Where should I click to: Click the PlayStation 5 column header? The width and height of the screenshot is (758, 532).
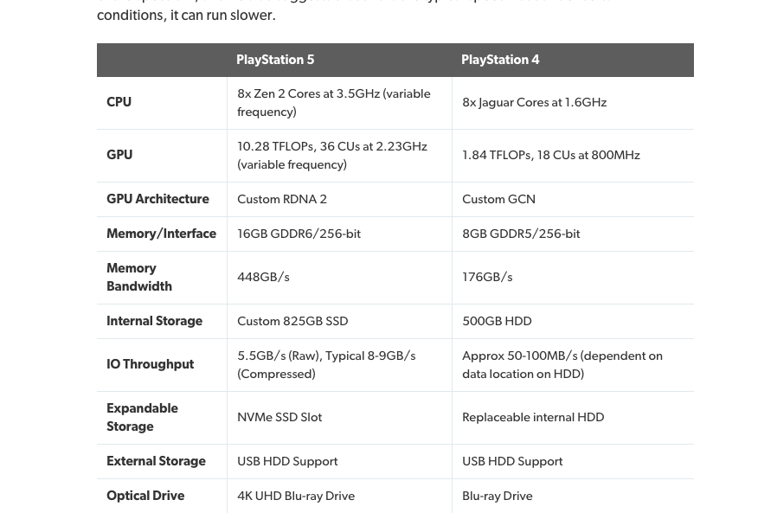click(275, 60)
